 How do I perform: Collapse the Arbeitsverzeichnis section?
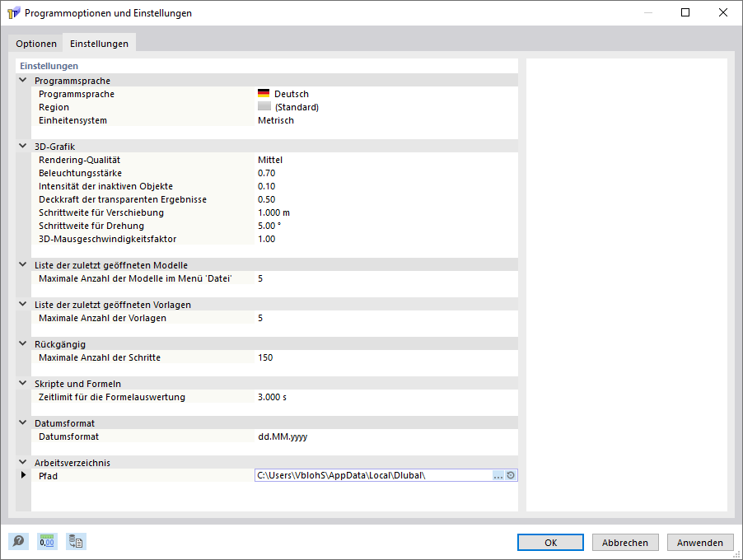pyautogui.click(x=22, y=463)
